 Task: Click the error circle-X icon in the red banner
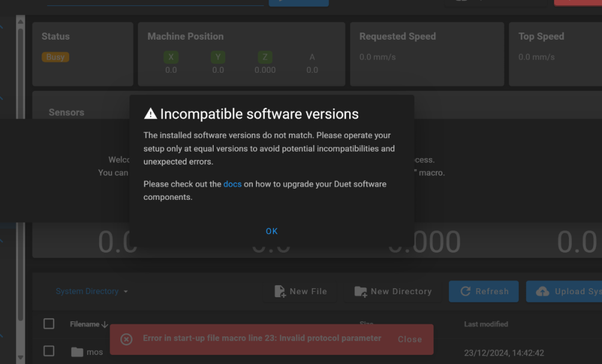click(126, 339)
